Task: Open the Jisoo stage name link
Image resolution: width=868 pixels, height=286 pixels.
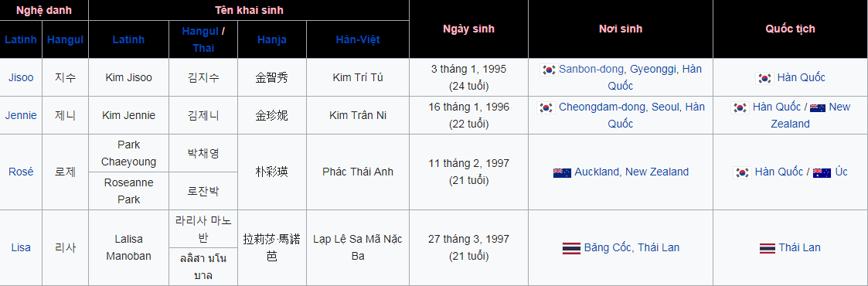Action: 21,77
